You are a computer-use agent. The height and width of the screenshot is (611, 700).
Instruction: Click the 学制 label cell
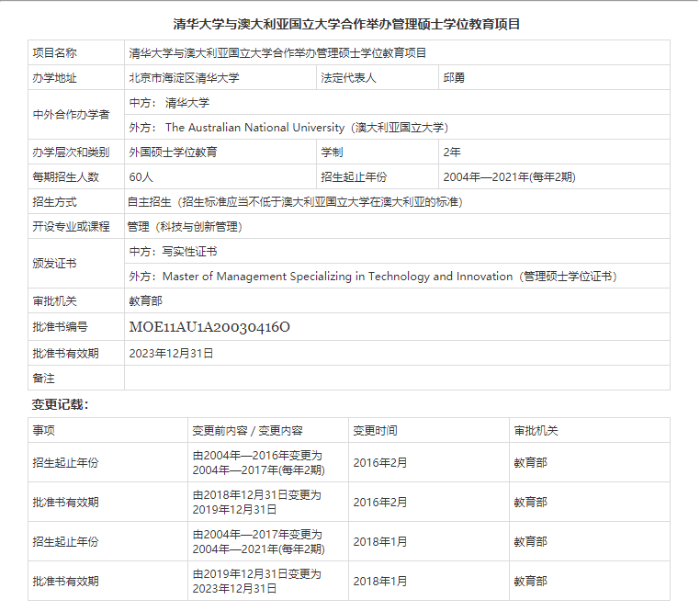point(378,153)
